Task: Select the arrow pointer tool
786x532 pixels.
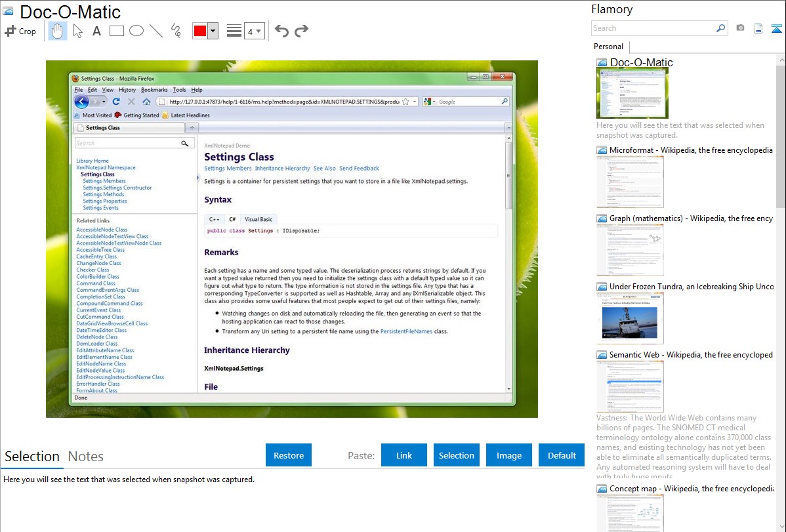Action: pos(77,31)
